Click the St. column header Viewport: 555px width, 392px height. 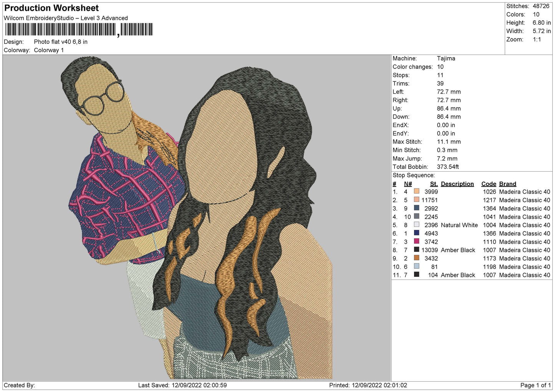pos(434,184)
